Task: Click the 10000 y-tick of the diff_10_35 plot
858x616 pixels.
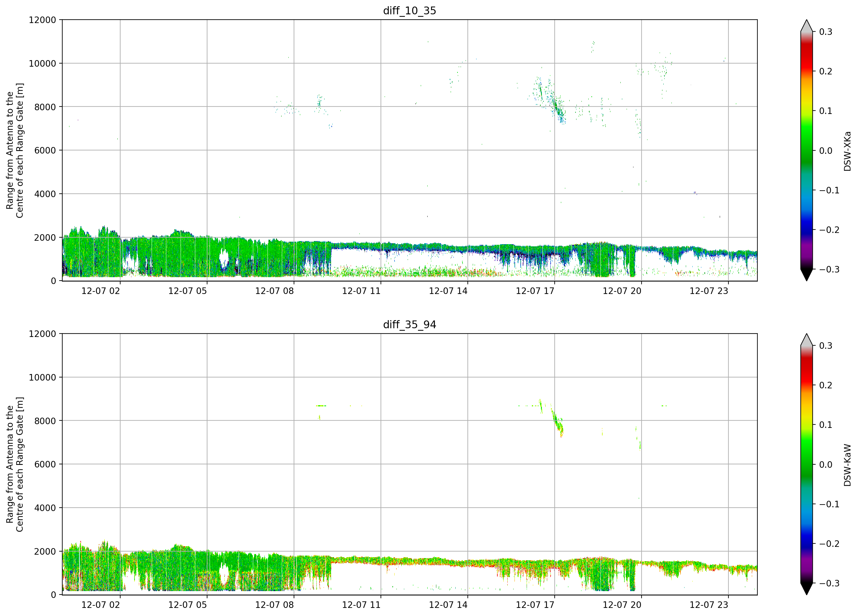Action: point(42,64)
